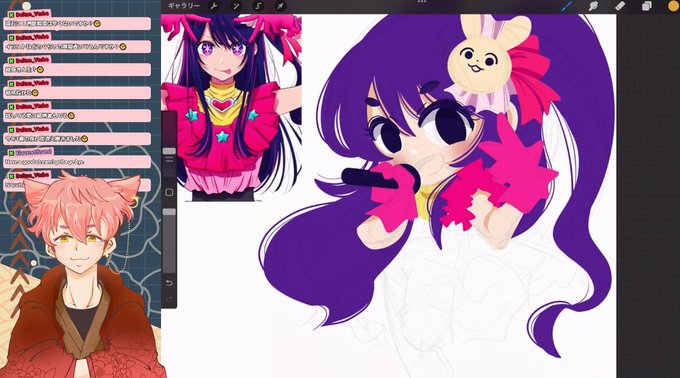Screen dimensions: 680x378
Task: Tap the undo arrow in sidebar
Action: click(169, 283)
